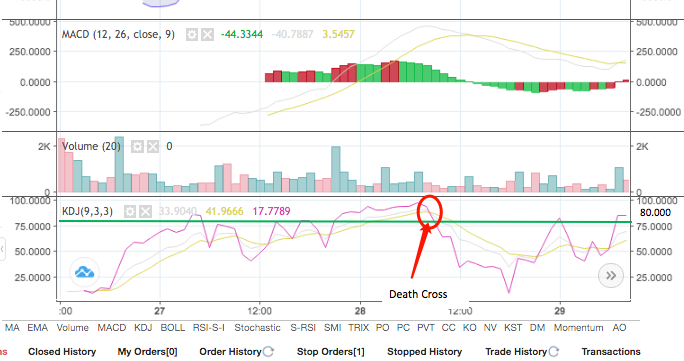Viewport: 684px width, 361px height.
Task: Switch to Stop Orders[1] tab
Action: point(331,351)
